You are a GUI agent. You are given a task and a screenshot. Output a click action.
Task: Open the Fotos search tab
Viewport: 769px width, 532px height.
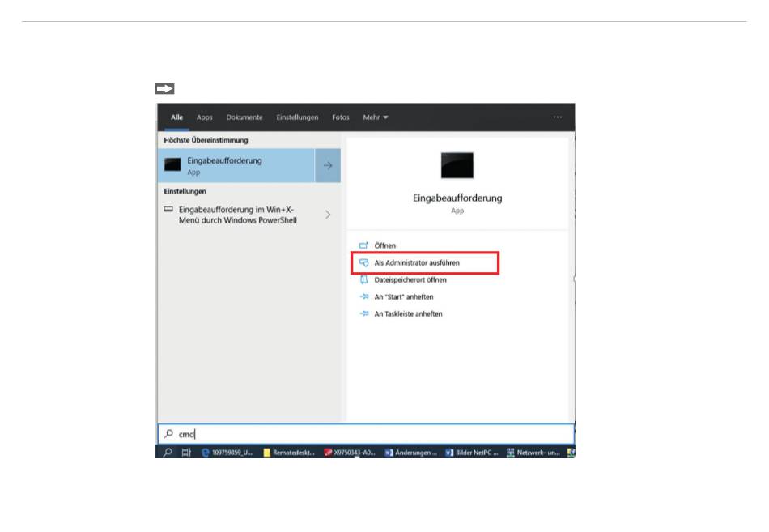point(340,117)
